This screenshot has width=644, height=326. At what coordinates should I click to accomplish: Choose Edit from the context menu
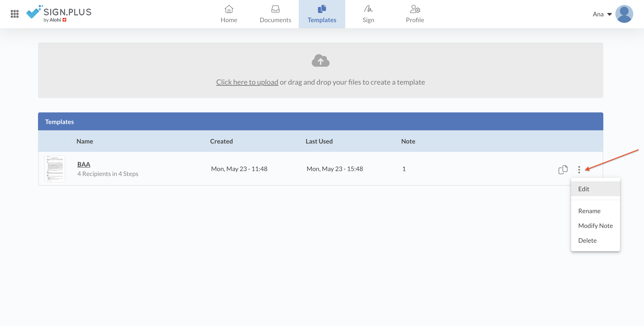tap(584, 189)
